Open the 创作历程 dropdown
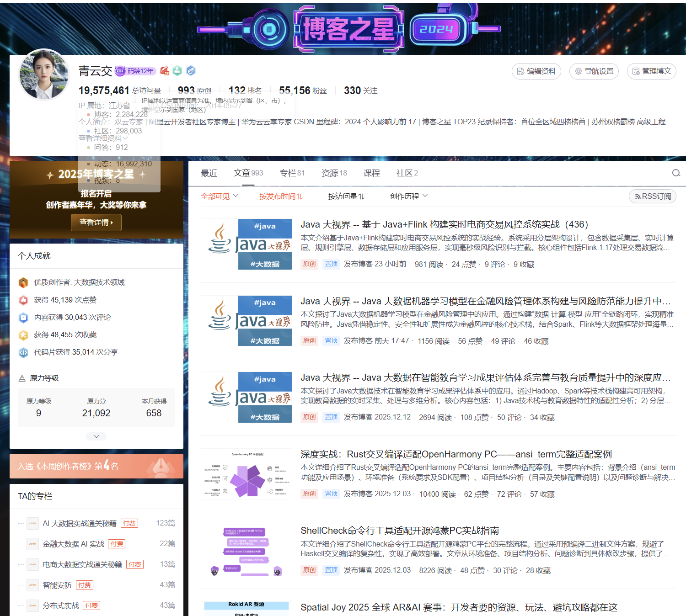The height and width of the screenshot is (616, 686). [x=409, y=196]
